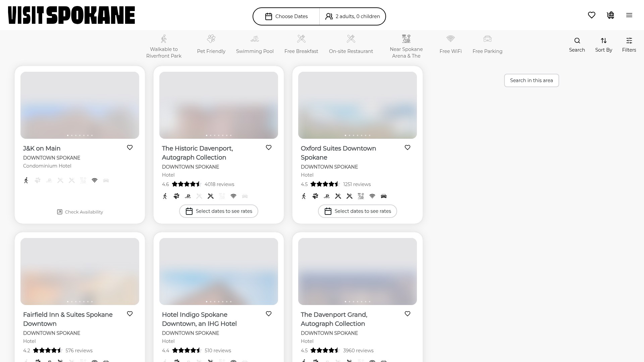Click WiFi icon on Historic Davenport card
Image resolution: width=644 pixels, height=362 pixels.
click(233, 196)
